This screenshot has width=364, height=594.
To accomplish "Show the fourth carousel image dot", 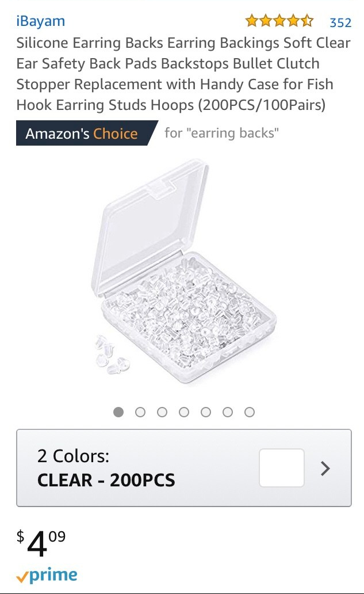I will point(184,412).
